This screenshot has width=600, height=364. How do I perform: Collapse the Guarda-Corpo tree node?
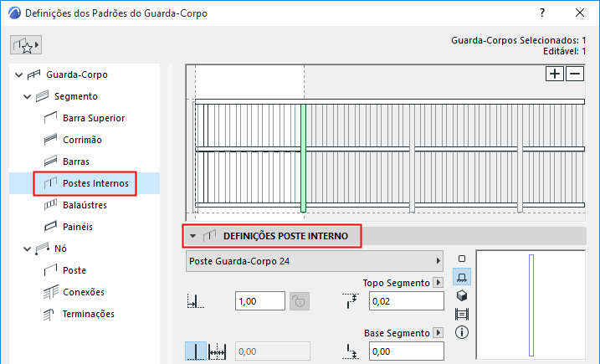coord(18,75)
